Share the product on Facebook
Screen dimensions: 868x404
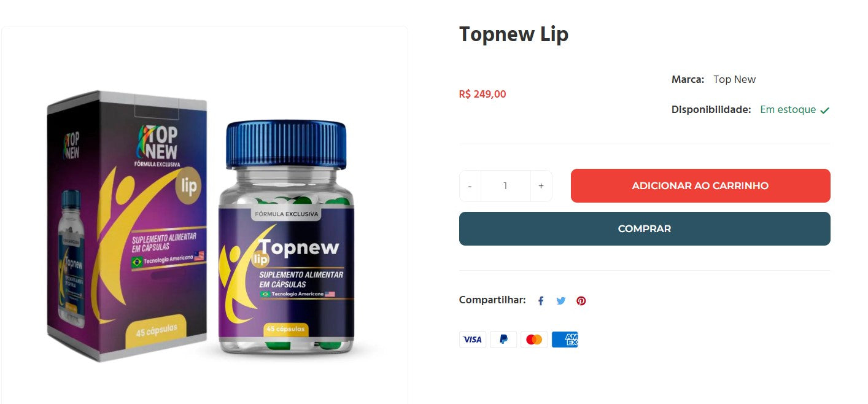541,301
